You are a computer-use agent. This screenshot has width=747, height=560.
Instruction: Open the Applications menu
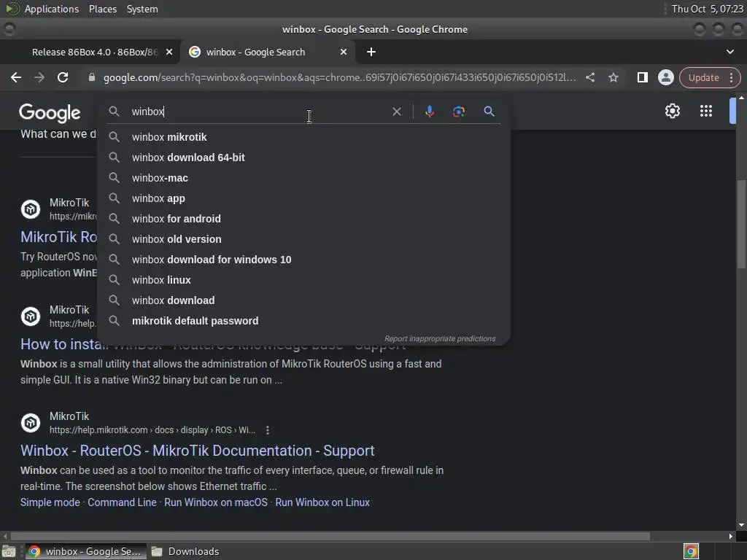coord(52,9)
